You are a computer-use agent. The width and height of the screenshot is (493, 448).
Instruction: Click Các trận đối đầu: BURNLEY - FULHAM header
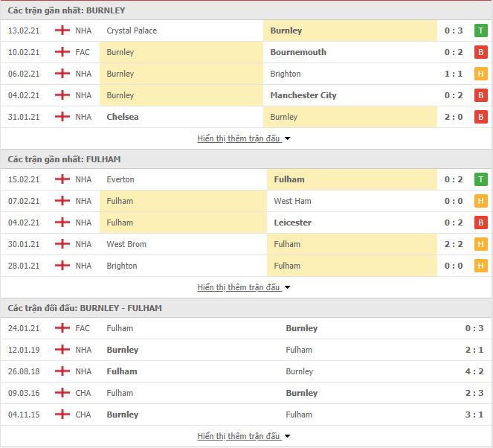coord(85,308)
